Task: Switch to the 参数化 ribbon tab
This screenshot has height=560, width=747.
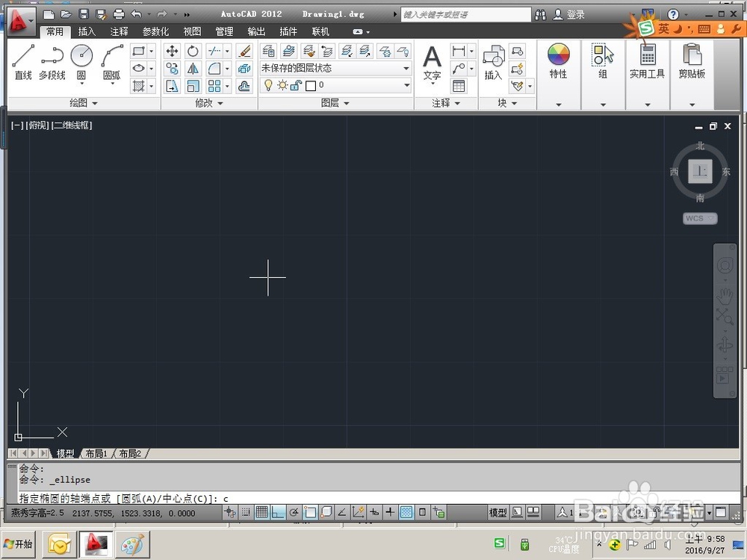Action: 156,32
